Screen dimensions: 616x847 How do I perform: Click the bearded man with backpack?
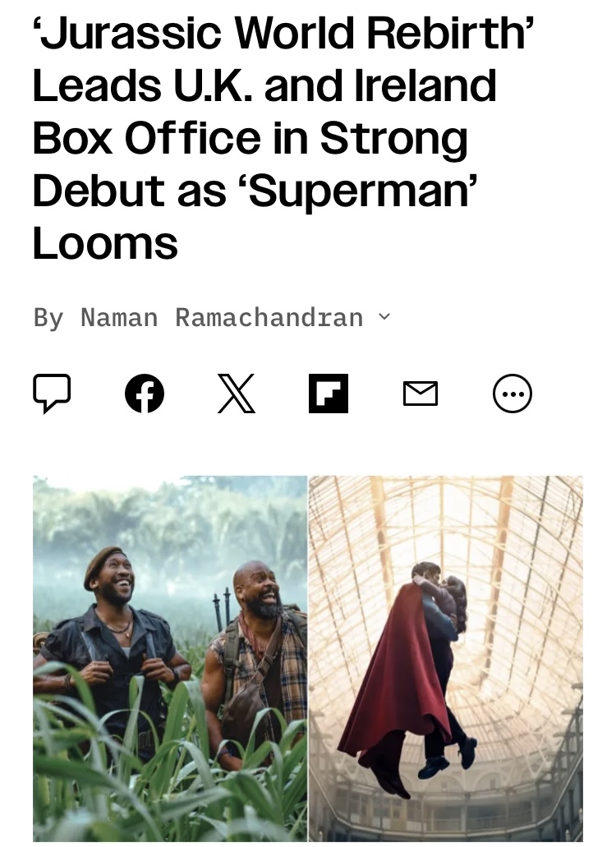tap(254, 665)
